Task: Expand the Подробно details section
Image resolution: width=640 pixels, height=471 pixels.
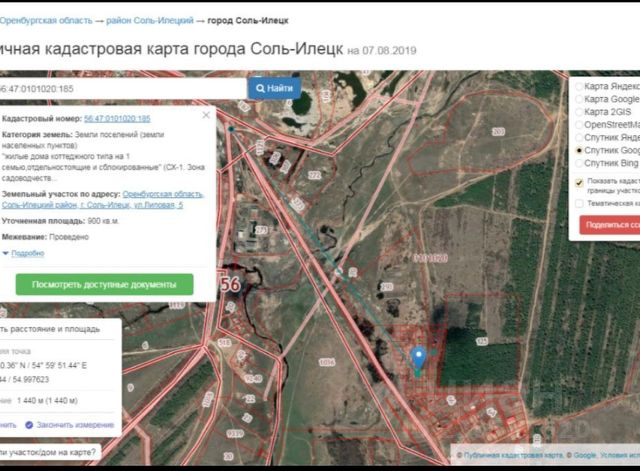Action: [x=25, y=254]
